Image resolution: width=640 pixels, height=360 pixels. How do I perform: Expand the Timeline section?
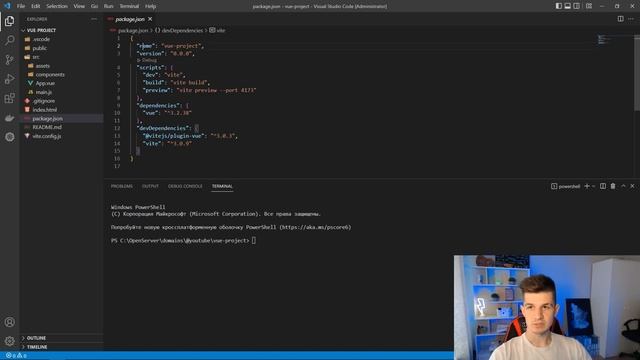click(37, 347)
